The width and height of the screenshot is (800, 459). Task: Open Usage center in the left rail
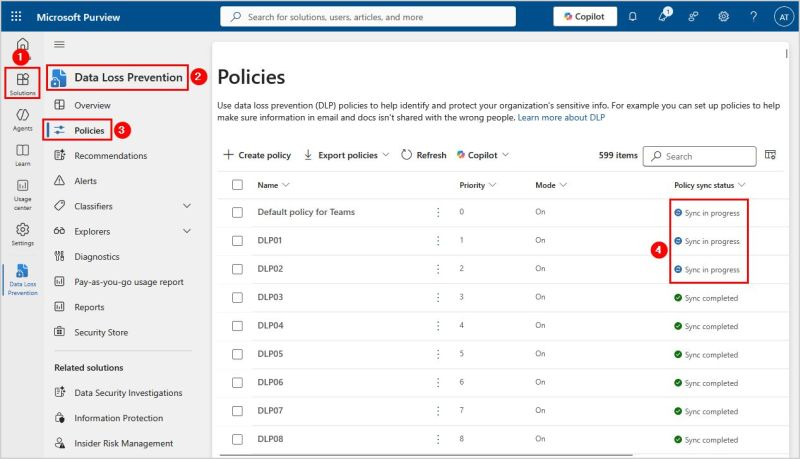click(x=22, y=194)
